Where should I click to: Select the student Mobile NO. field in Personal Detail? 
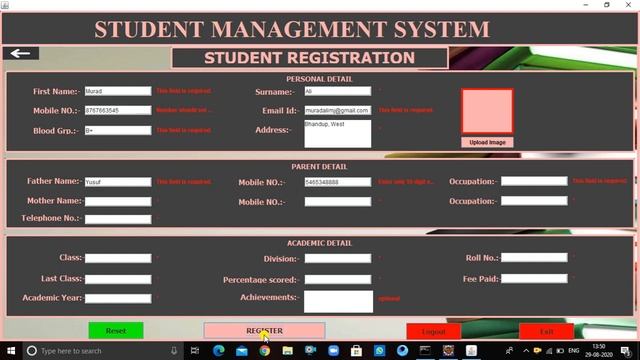pos(118,110)
